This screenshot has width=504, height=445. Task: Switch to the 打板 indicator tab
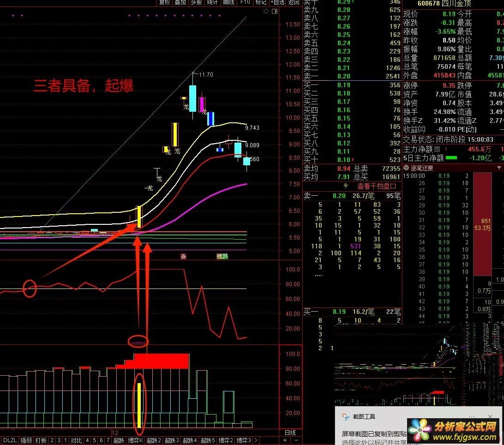(x=41, y=440)
